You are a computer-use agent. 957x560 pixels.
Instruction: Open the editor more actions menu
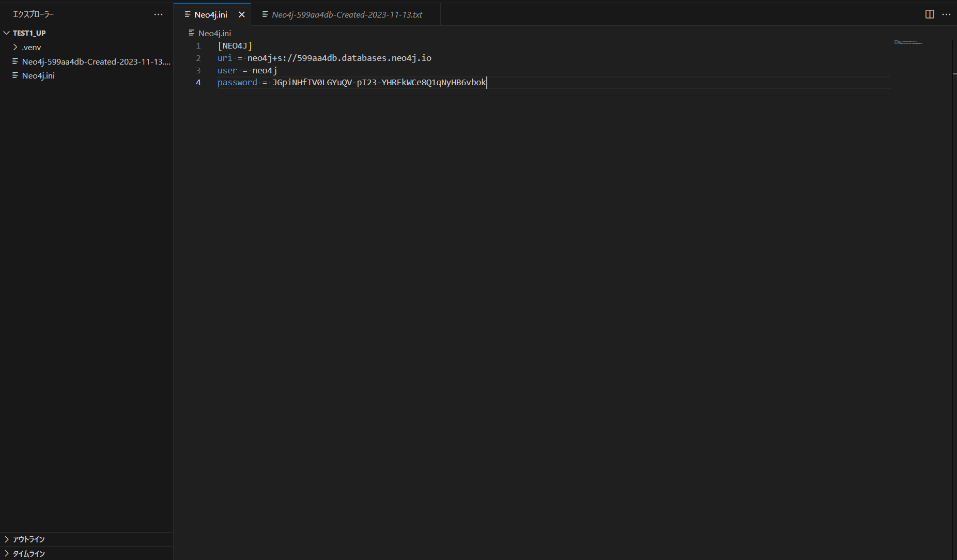[947, 14]
